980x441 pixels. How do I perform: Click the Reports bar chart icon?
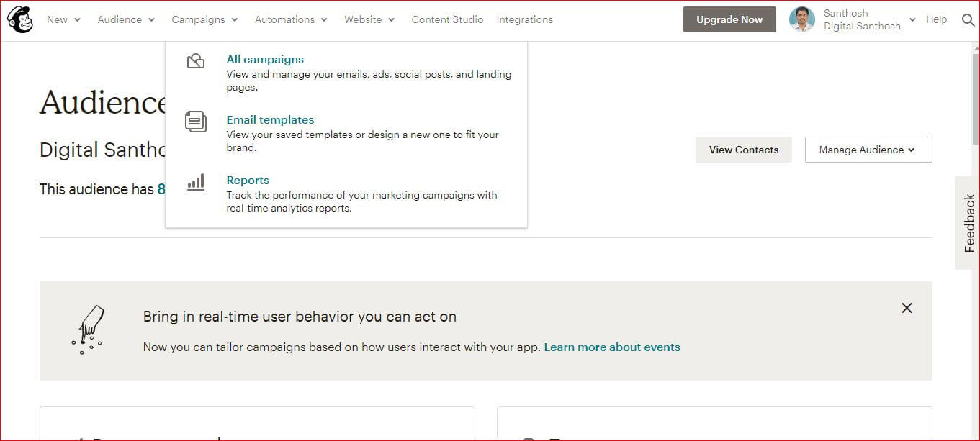(195, 182)
